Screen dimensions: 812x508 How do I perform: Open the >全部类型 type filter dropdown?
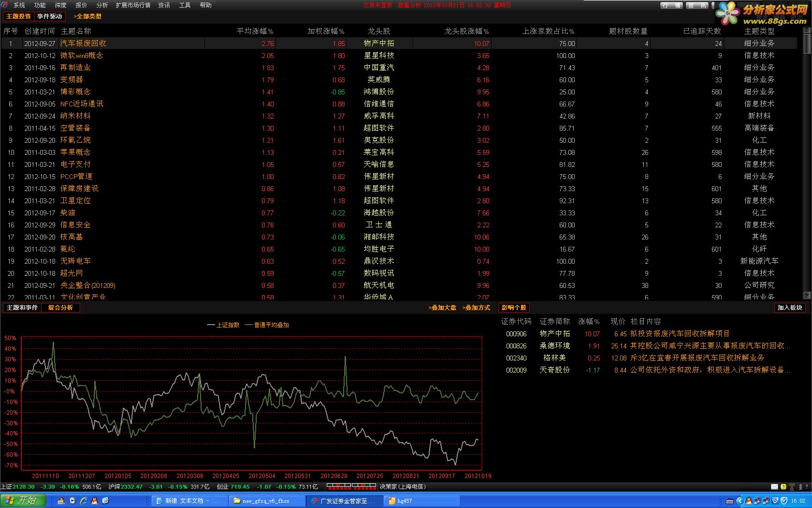[x=87, y=16]
